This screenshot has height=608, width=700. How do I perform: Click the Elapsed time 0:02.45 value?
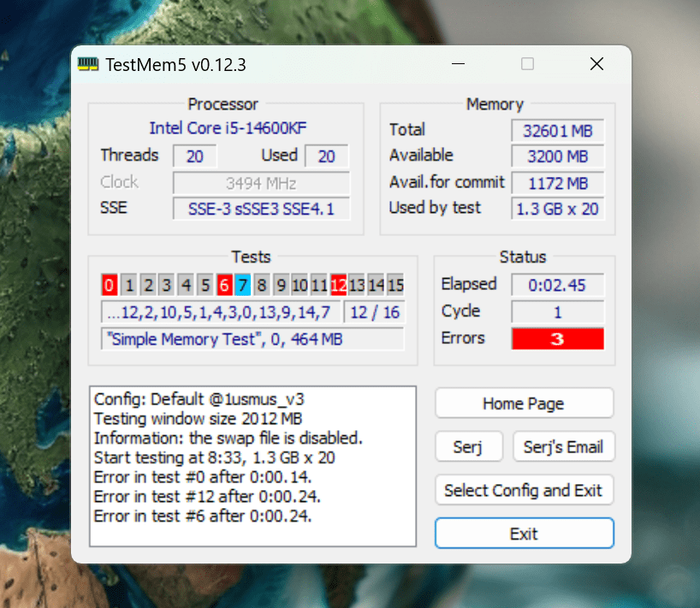[x=558, y=285]
